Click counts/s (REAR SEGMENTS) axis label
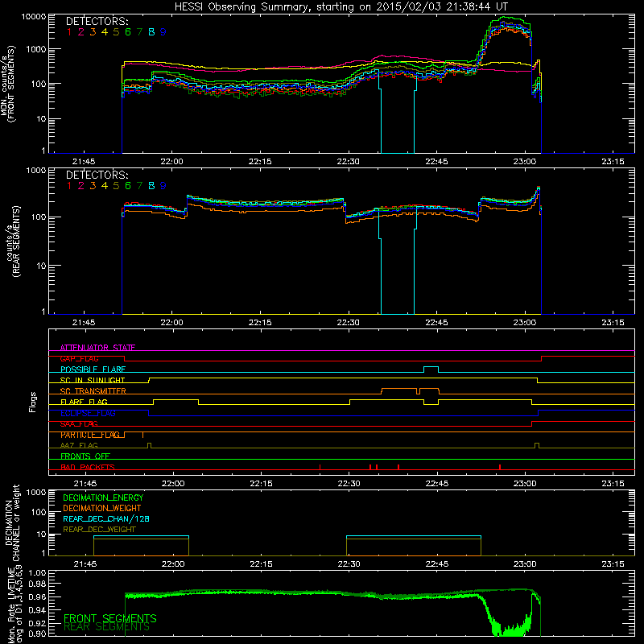644x644 pixels. click(14, 241)
